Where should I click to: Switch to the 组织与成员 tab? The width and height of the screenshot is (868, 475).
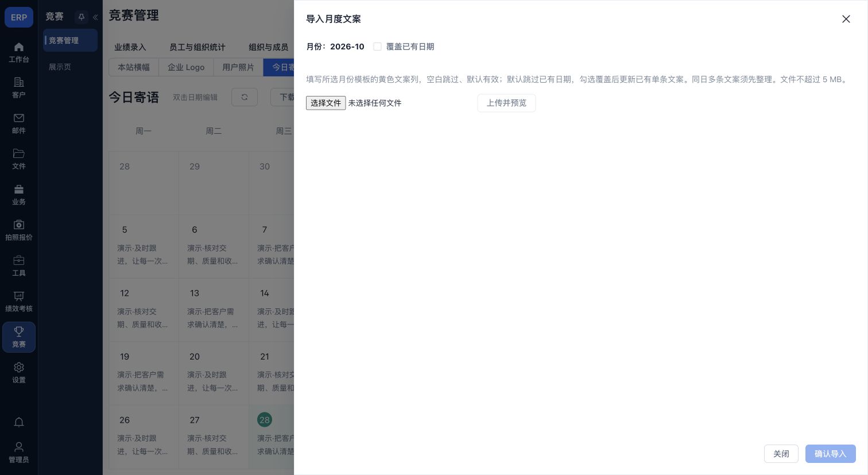(x=269, y=47)
